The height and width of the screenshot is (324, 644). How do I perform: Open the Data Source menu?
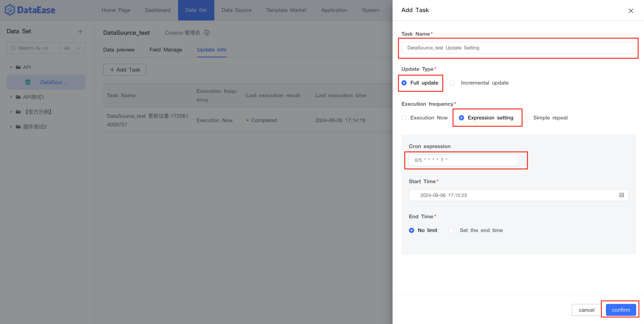237,10
